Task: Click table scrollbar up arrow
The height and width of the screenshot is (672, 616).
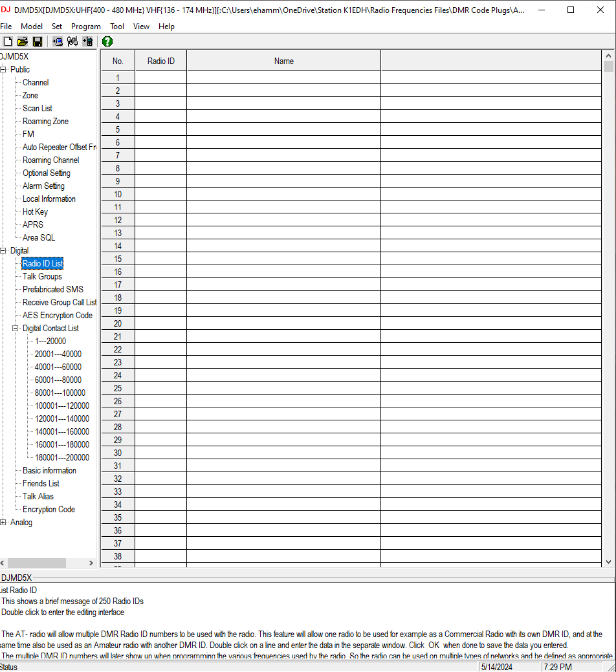Action: 608,56
